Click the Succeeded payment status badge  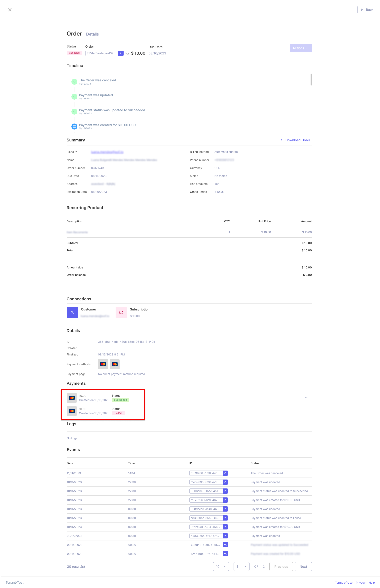coord(120,400)
